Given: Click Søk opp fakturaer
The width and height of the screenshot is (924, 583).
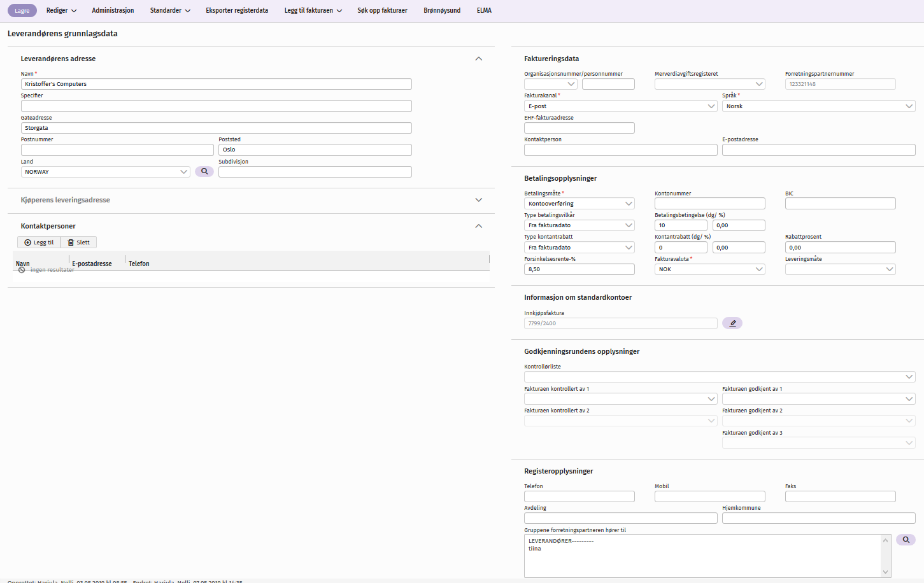Looking at the screenshot, I should [382, 11].
